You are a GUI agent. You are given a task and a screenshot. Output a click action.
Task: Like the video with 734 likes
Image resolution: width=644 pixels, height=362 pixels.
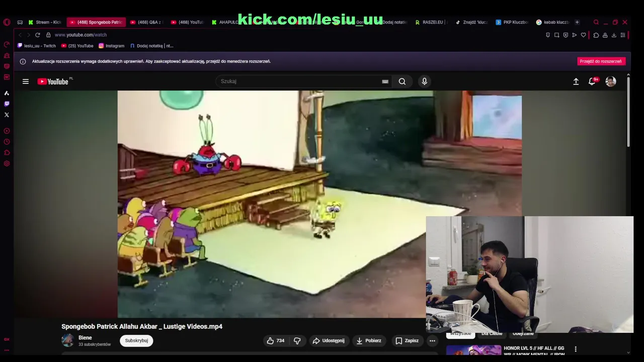coord(276,340)
